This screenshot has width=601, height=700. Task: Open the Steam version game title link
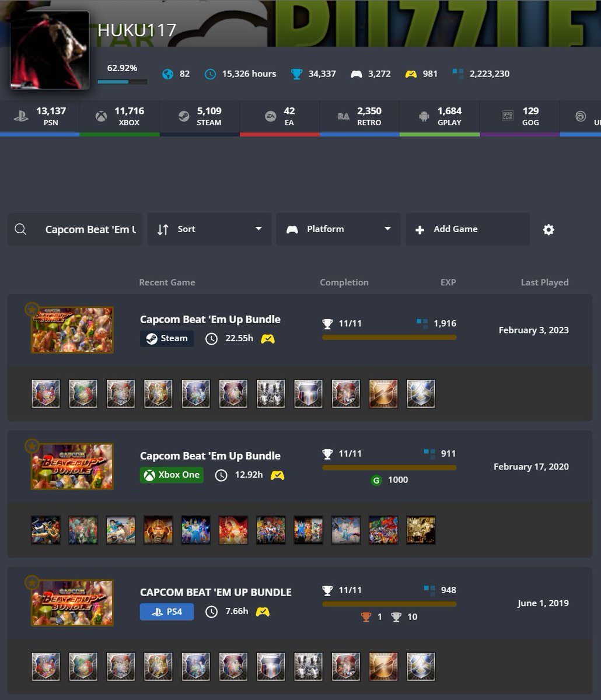(210, 319)
